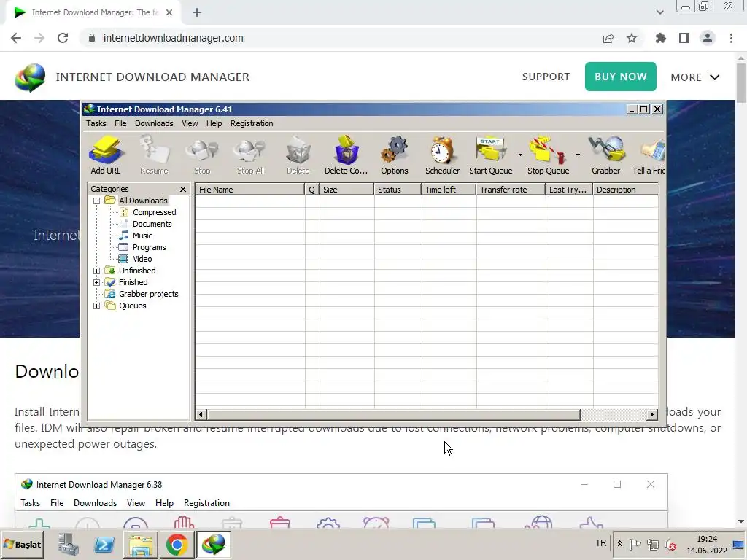Open File Explorer from taskbar
Screen dimensions: 747x560
click(x=141, y=544)
